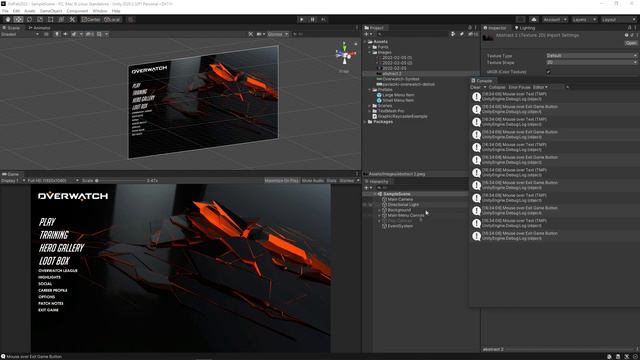The width and height of the screenshot is (640, 360).
Task: Open the Layout dropdown
Action: 618,20
